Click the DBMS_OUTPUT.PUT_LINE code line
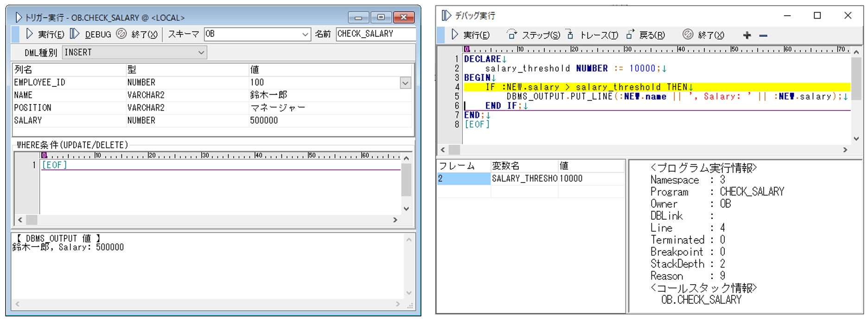This screenshot has height=319, width=868. click(x=677, y=96)
